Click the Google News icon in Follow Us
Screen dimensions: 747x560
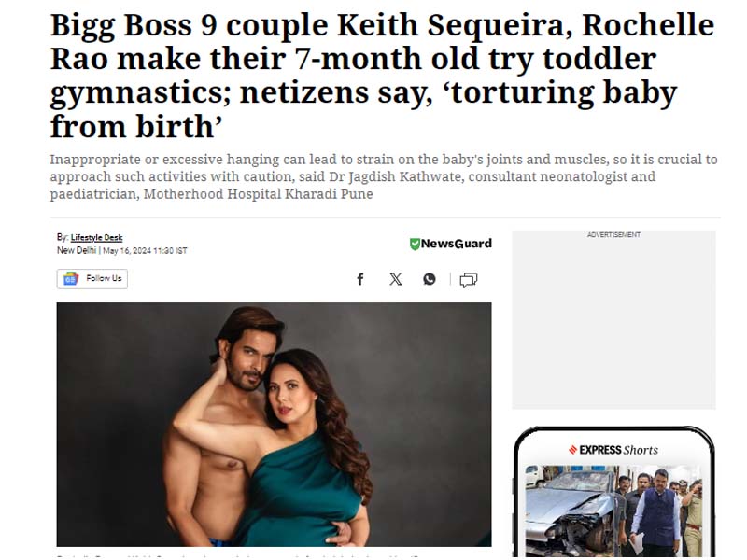[x=71, y=278]
